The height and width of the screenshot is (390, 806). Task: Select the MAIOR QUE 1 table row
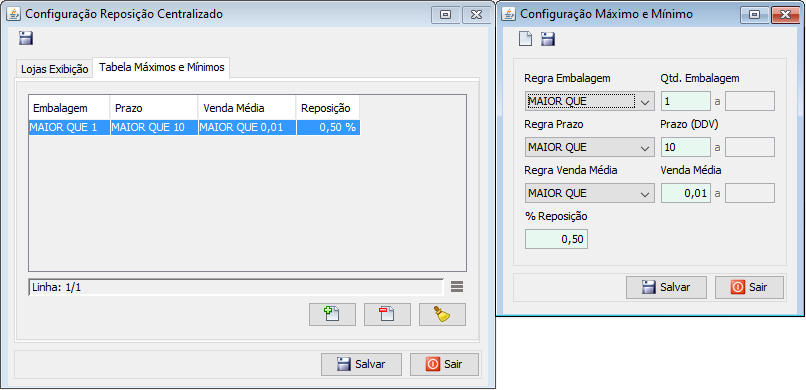(x=194, y=127)
